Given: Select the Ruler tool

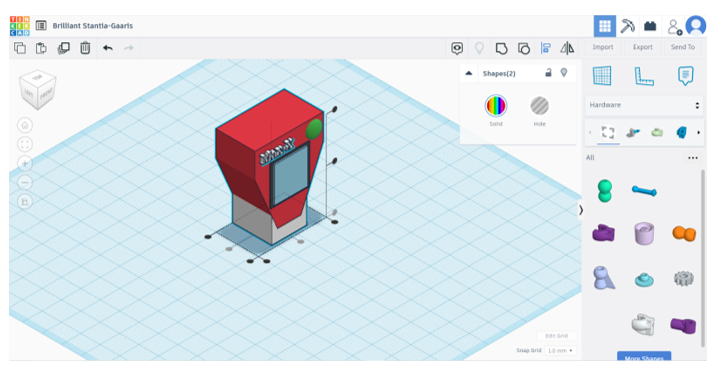Looking at the screenshot, I should click(x=643, y=76).
